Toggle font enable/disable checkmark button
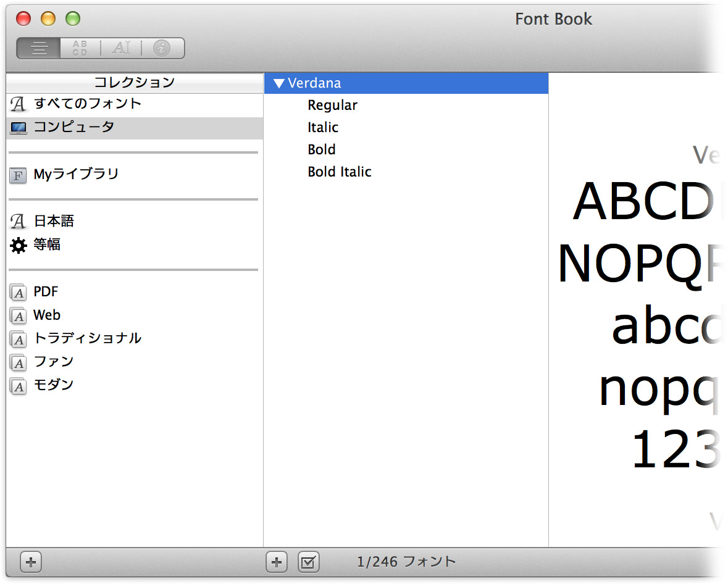 click(308, 562)
